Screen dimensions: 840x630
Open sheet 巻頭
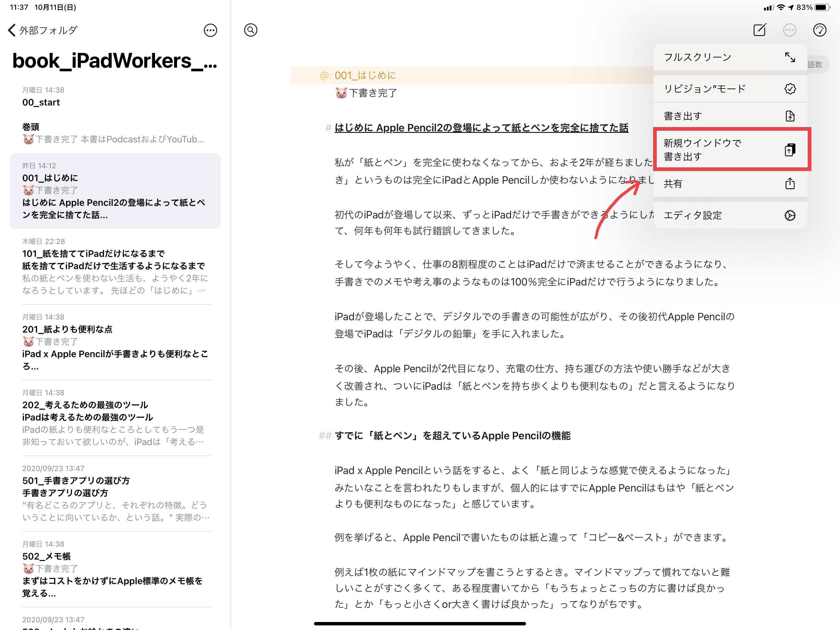115,133
